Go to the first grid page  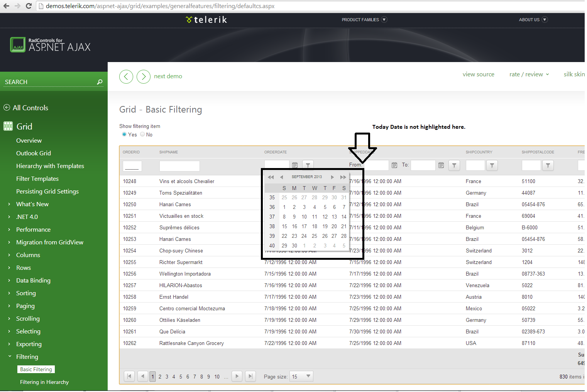point(129,376)
